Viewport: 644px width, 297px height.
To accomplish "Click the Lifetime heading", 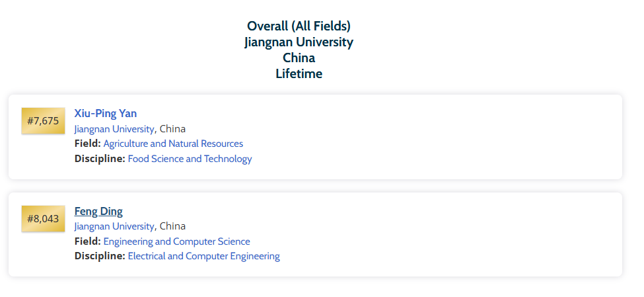I will pyautogui.click(x=299, y=74).
